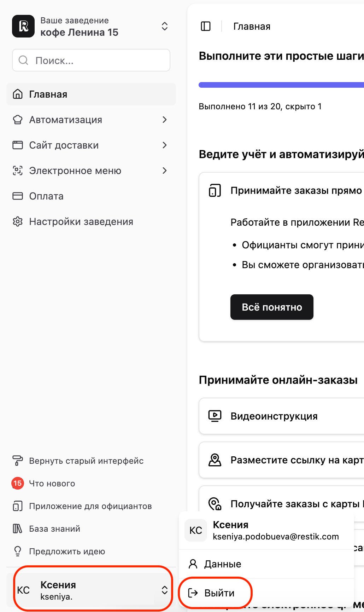Expand the Электронное меню submenu chevron

(x=164, y=171)
